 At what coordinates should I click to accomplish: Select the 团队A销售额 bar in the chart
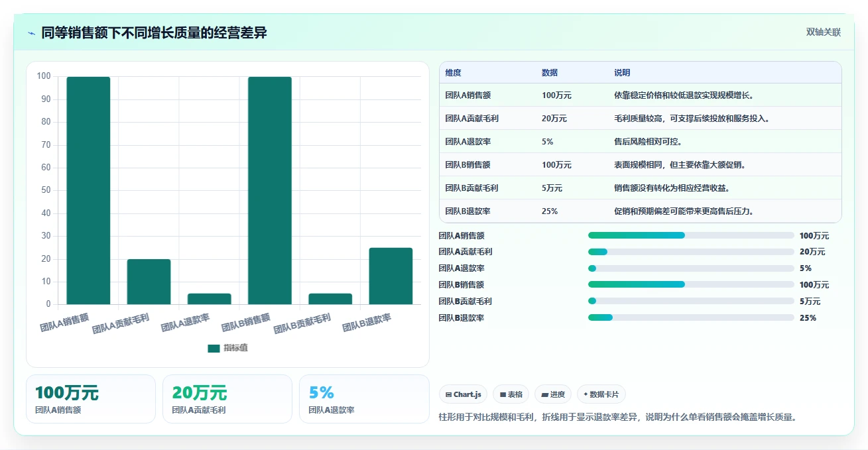click(88, 190)
